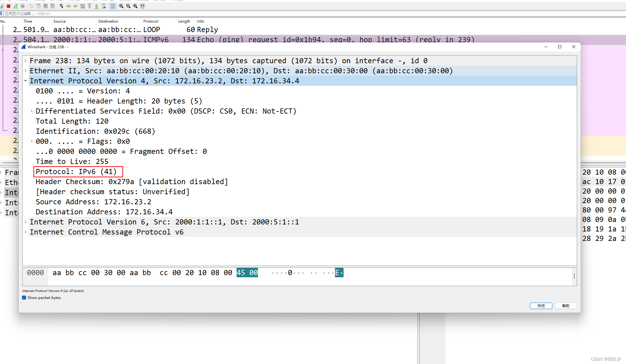
Task: Restart current capture with green fin icon
Action: [16, 6]
